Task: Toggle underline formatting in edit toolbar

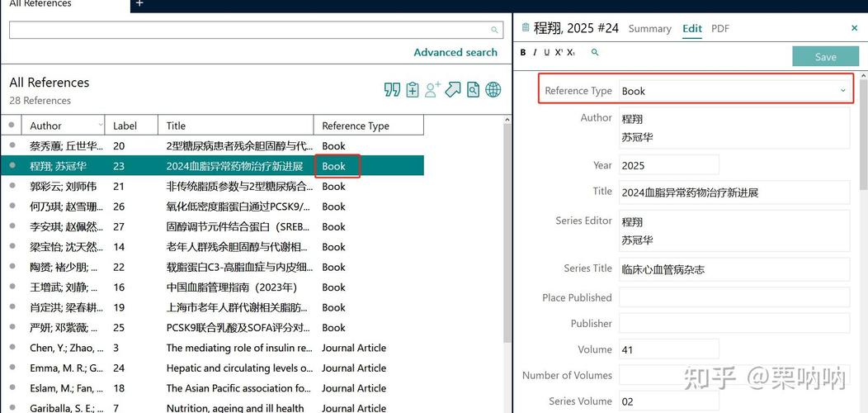Action: (546, 53)
